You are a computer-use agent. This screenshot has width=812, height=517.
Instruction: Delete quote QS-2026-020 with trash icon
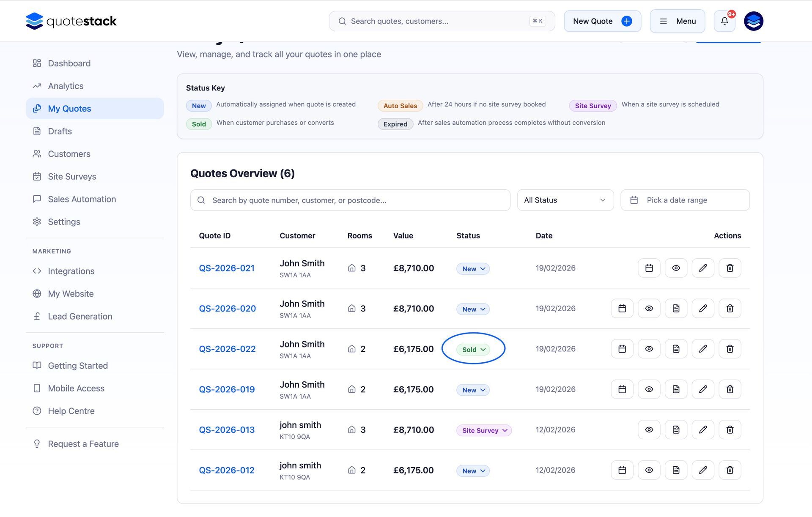[x=730, y=309]
